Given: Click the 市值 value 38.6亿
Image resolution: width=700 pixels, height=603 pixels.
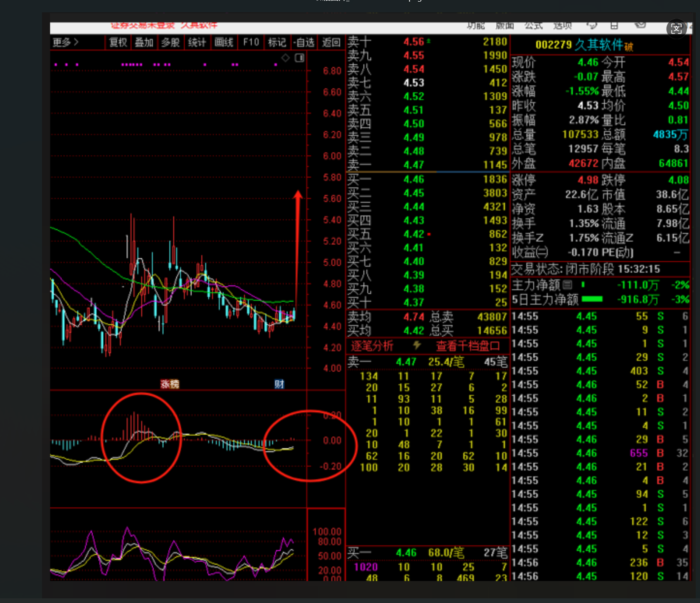Looking at the screenshot, I should coord(672,195).
